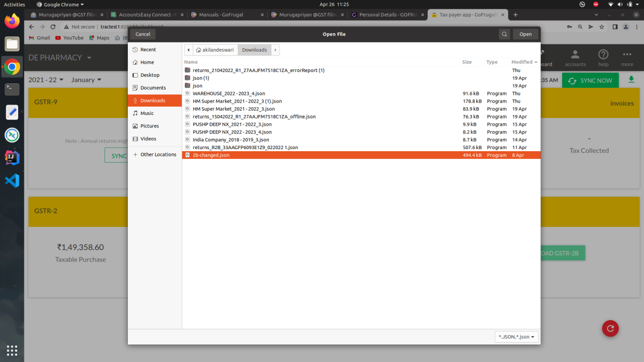Select Pictures in the places sidebar

click(x=155, y=126)
